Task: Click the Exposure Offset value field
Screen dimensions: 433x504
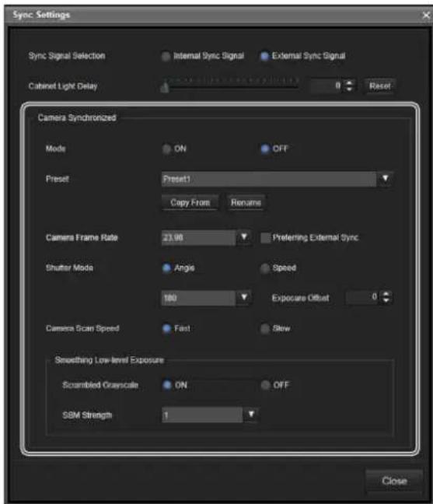Action: (363, 297)
